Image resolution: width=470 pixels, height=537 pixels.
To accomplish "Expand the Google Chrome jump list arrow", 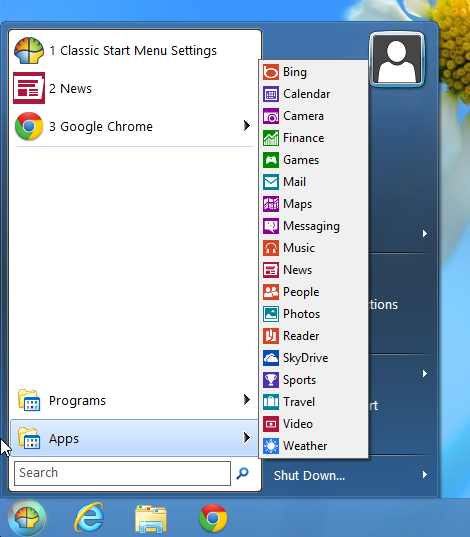I will (247, 126).
